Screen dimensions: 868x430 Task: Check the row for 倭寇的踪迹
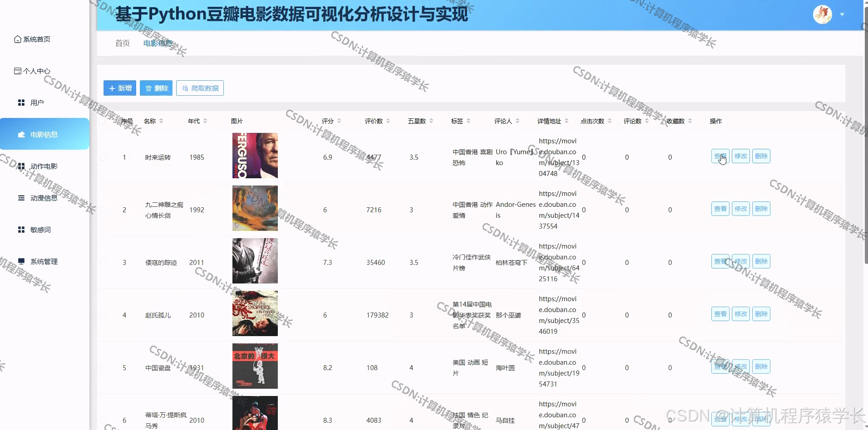click(x=103, y=263)
